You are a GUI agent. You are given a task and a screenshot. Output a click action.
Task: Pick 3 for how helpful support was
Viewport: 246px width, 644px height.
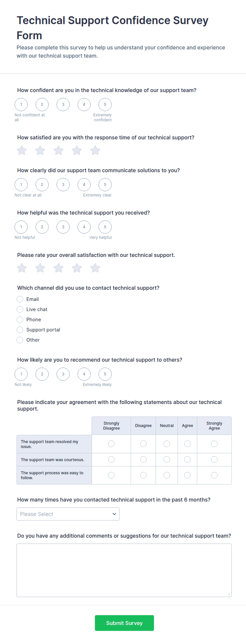coord(63,227)
